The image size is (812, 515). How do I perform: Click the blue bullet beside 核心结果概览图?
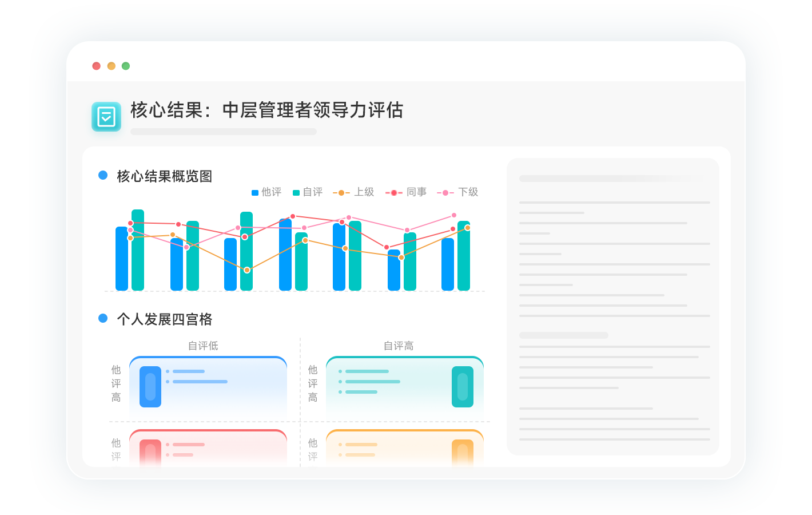coord(103,175)
